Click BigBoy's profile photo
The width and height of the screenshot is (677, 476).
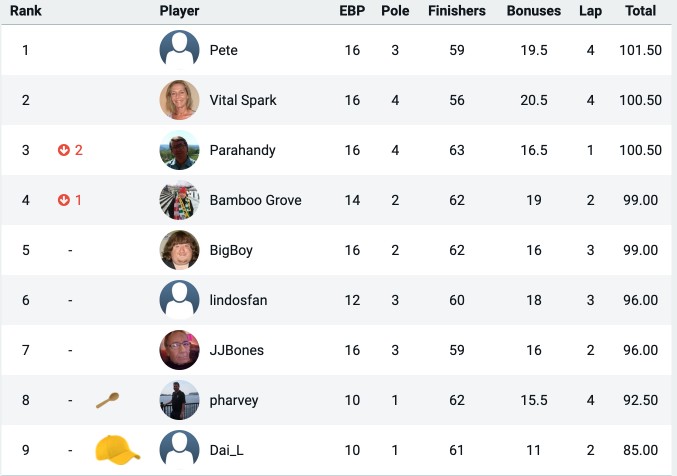click(x=180, y=250)
